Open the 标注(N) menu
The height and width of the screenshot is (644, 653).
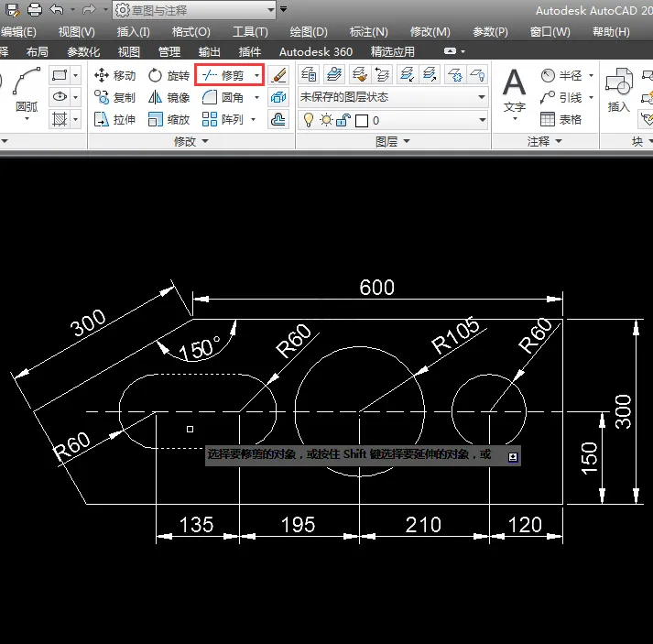coord(368,32)
